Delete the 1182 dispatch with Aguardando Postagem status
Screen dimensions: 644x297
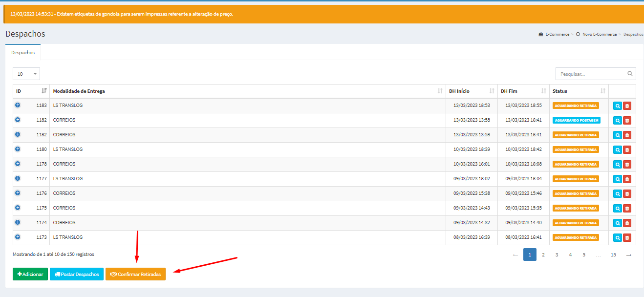coord(627,121)
